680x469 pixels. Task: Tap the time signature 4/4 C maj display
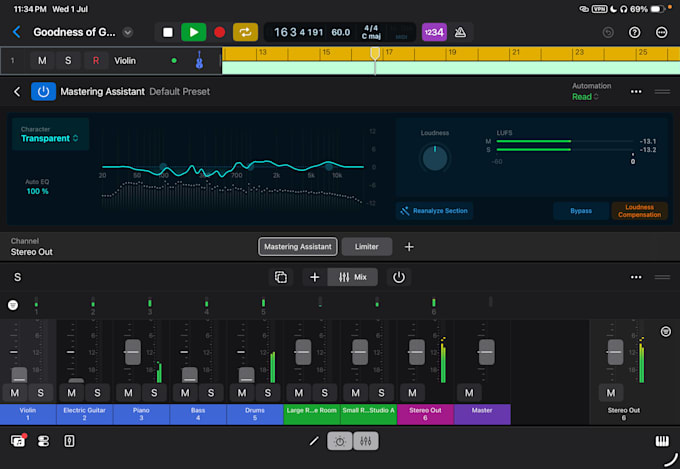click(x=371, y=32)
